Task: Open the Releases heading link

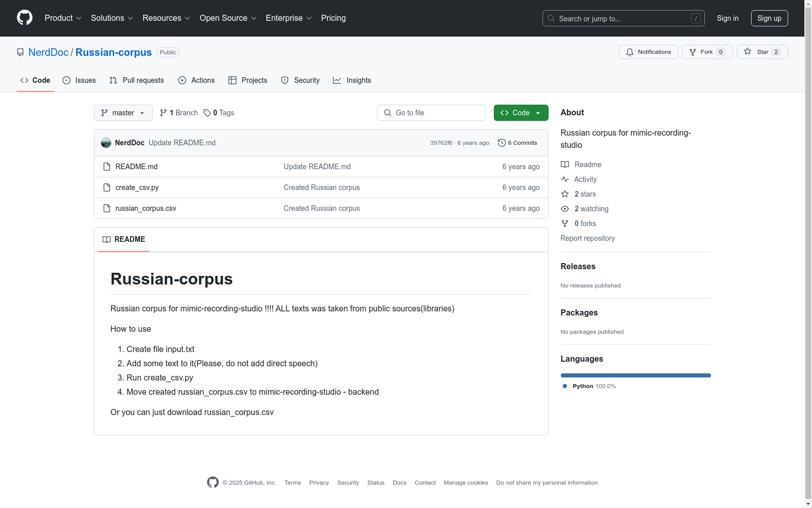Action: coord(578,266)
